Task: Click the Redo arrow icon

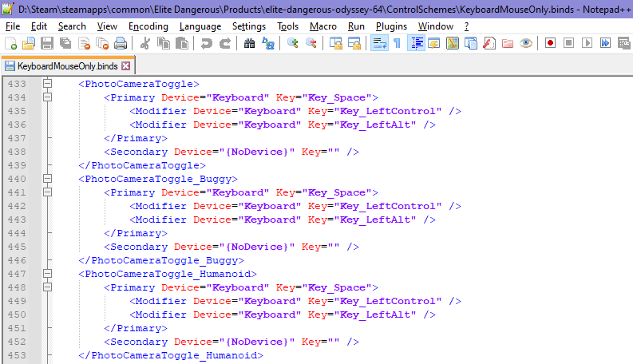Action: click(225, 43)
